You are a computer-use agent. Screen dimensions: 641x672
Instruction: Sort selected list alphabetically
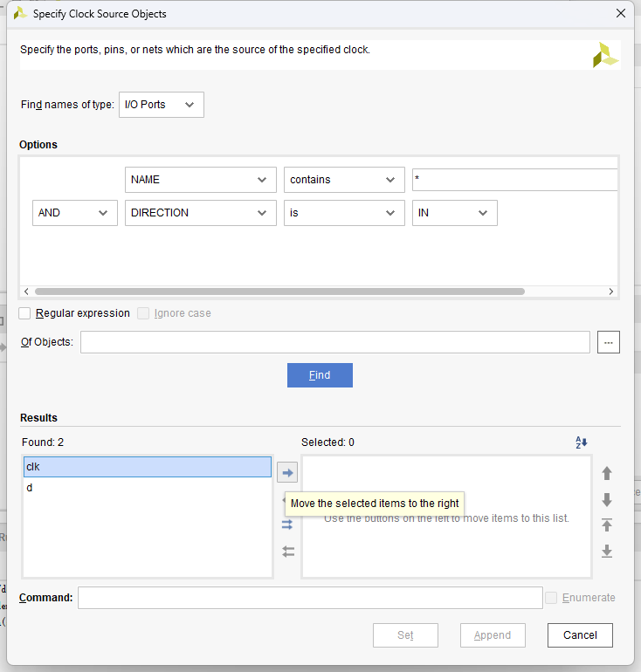pos(582,442)
